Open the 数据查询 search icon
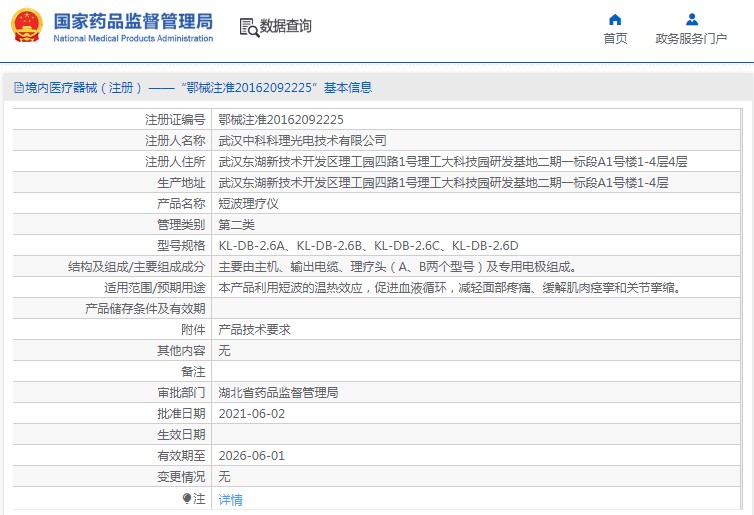 coord(249,27)
